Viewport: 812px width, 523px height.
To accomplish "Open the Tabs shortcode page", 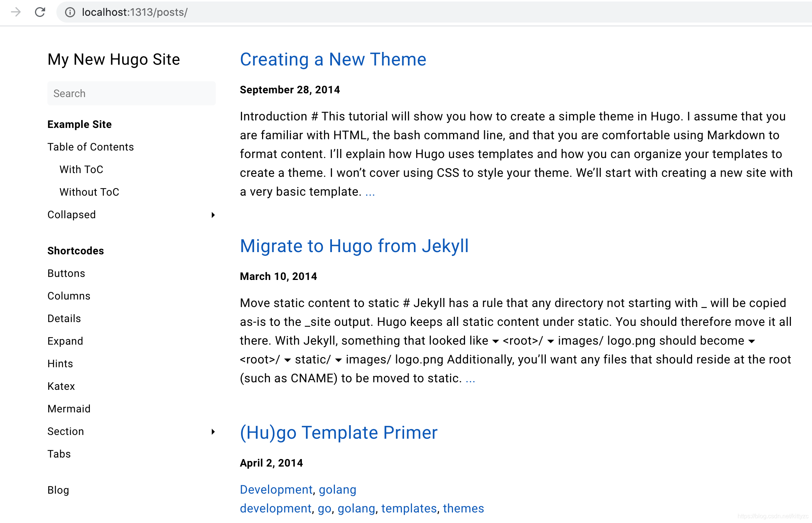I will (x=59, y=454).
